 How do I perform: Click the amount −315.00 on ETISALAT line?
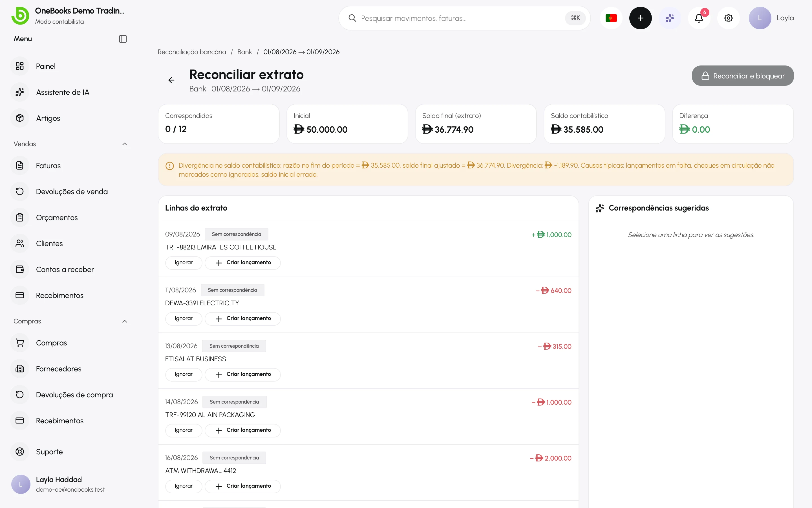coord(555,346)
